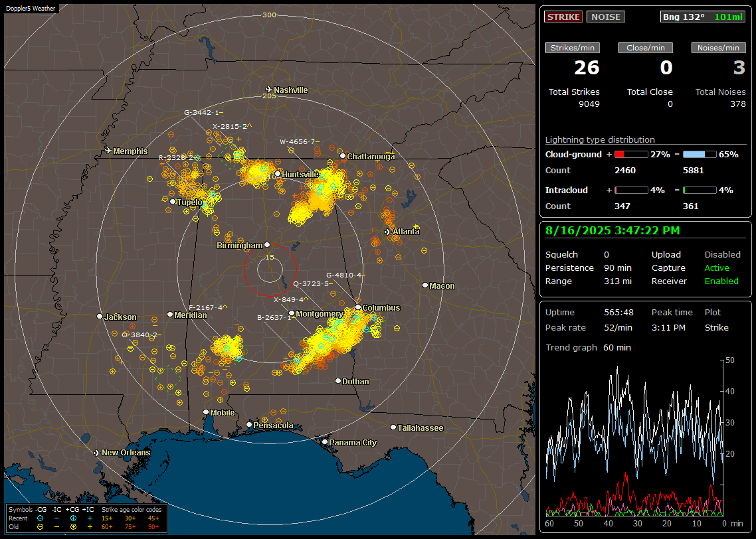Click the negative cloud-ground blue percentage bar
Image resolution: width=756 pixels, height=539 pixels.
700,155
